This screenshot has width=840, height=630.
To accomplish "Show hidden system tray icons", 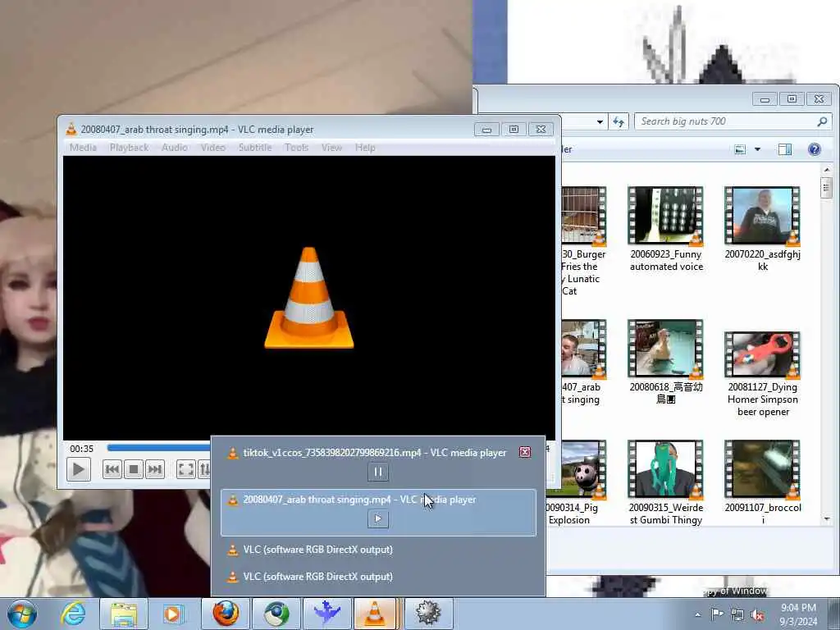I will (697, 614).
